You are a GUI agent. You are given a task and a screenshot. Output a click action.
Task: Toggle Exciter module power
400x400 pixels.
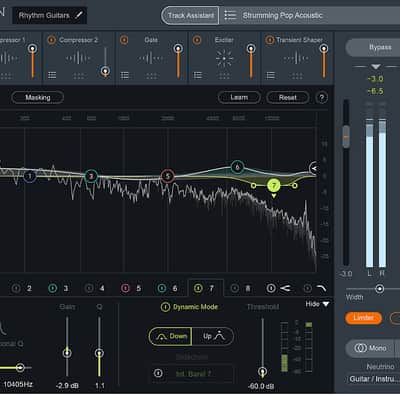[197, 40]
